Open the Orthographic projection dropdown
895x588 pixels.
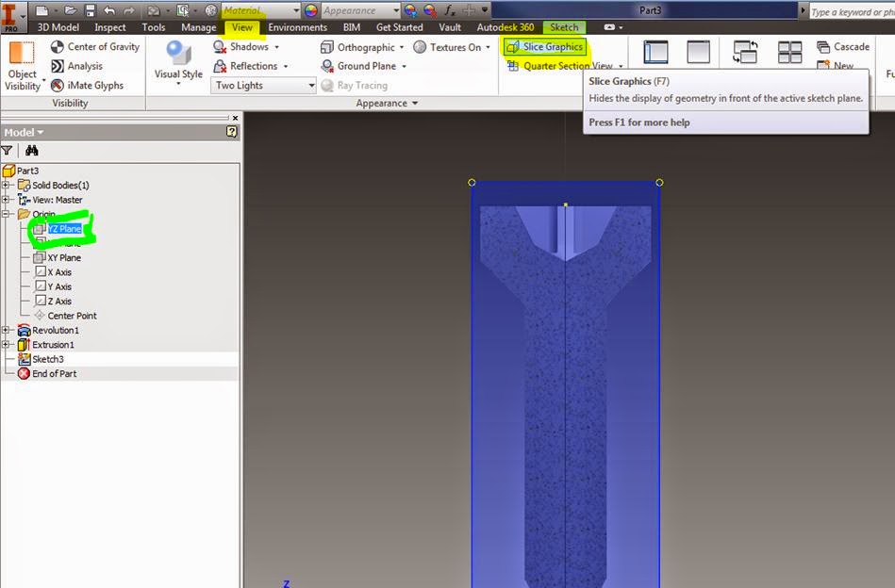tap(362, 47)
